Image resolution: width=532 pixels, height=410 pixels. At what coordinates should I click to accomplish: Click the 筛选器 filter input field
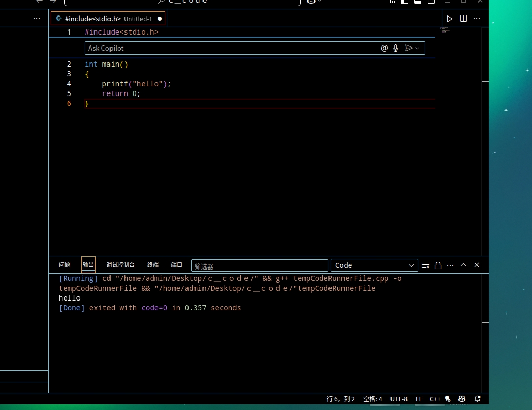coord(259,266)
